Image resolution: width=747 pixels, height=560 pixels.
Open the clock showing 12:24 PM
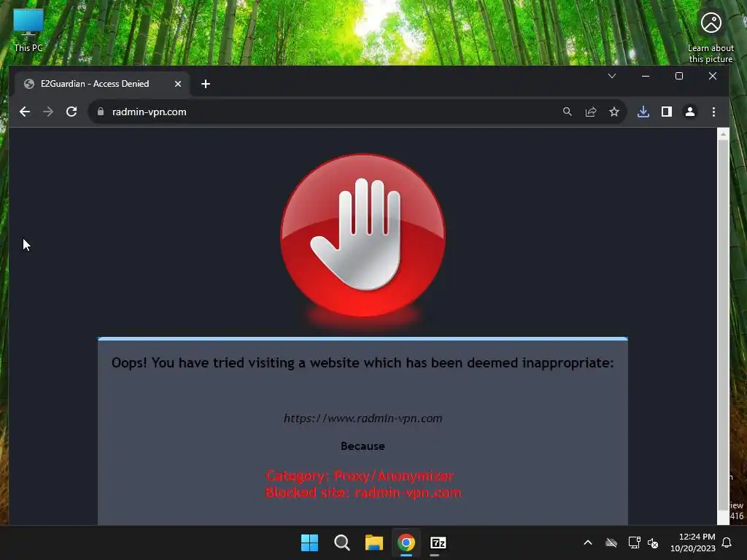point(693,542)
